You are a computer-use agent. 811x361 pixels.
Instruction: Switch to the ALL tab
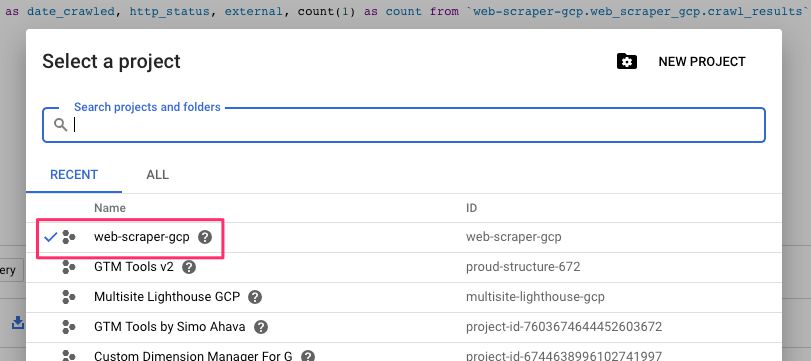(x=157, y=175)
